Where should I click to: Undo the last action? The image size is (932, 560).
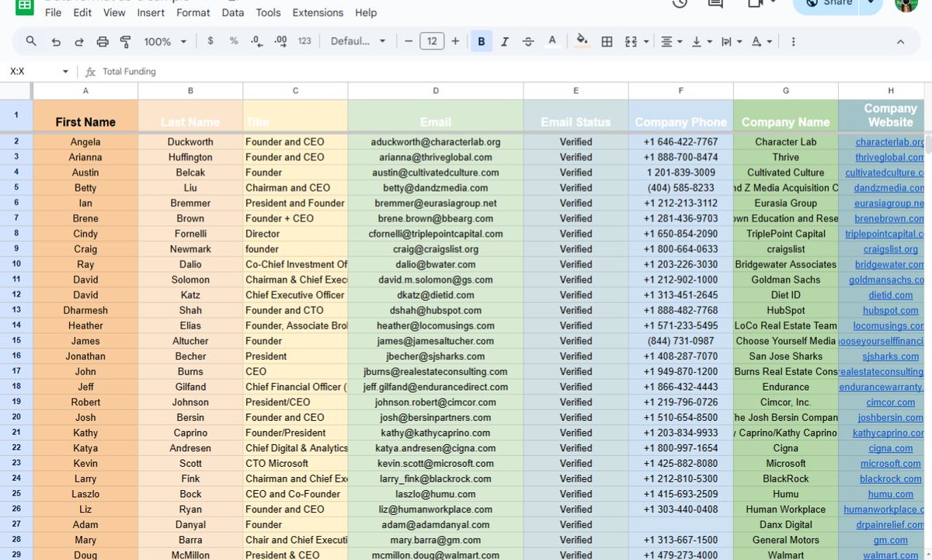point(56,41)
